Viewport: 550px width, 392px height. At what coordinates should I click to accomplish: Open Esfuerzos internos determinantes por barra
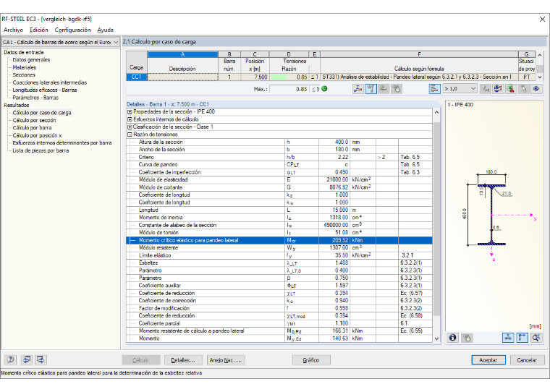click(x=62, y=143)
